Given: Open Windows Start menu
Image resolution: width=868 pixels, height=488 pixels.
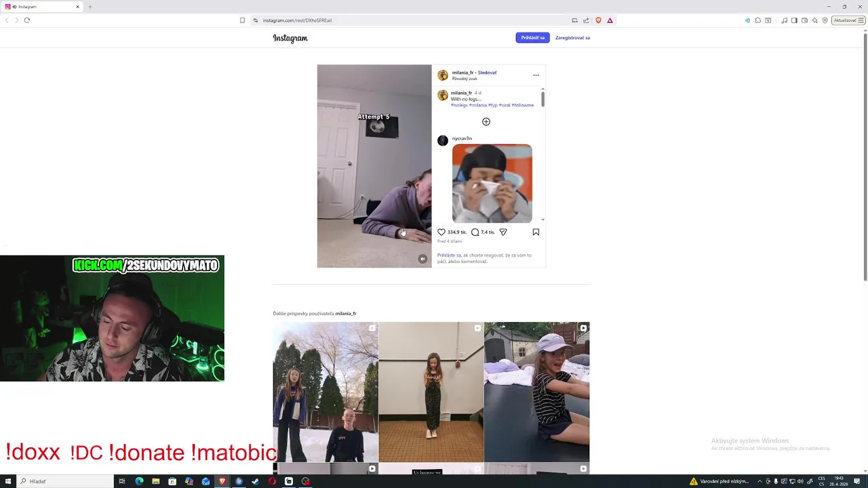Looking at the screenshot, I should pyautogui.click(x=8, y=481).
